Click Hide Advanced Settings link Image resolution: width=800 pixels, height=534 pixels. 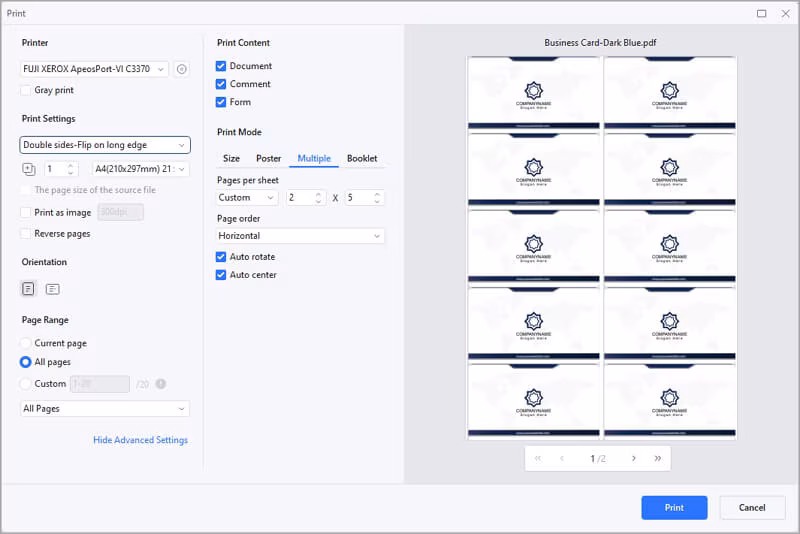click(140, 440)
